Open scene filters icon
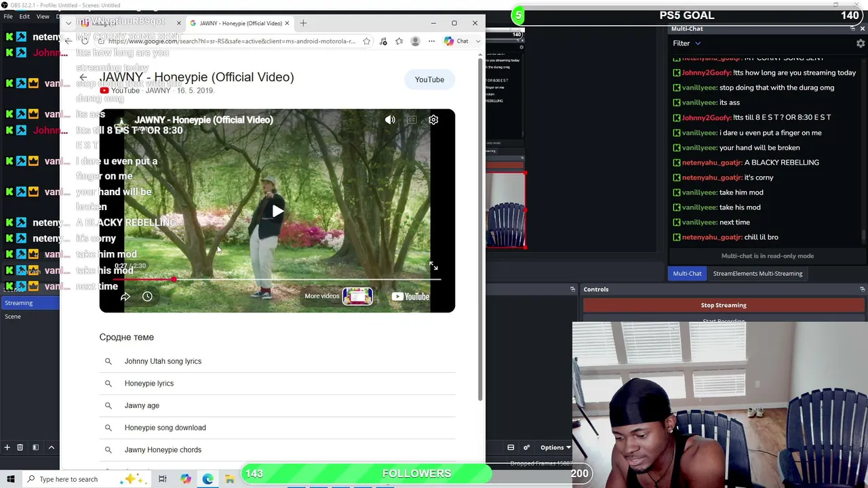This screenshot has width=868, height=488. pos(35,447)
